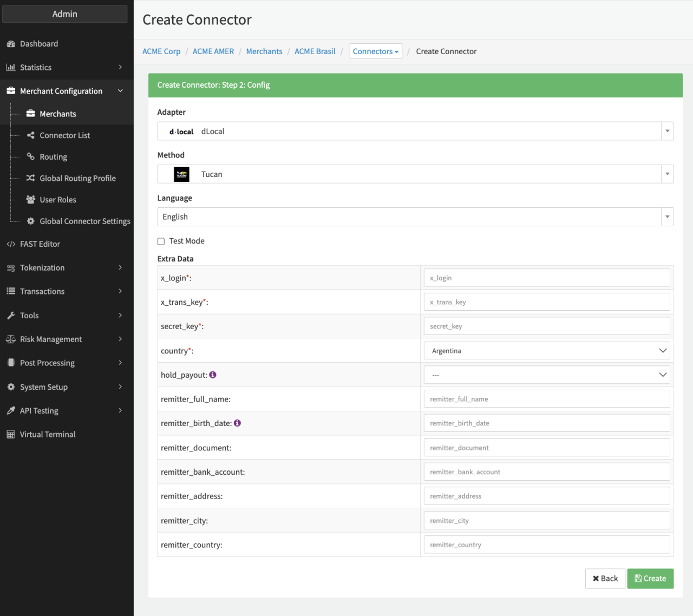Enable the Test Mode checkbox

pos(161,241)
